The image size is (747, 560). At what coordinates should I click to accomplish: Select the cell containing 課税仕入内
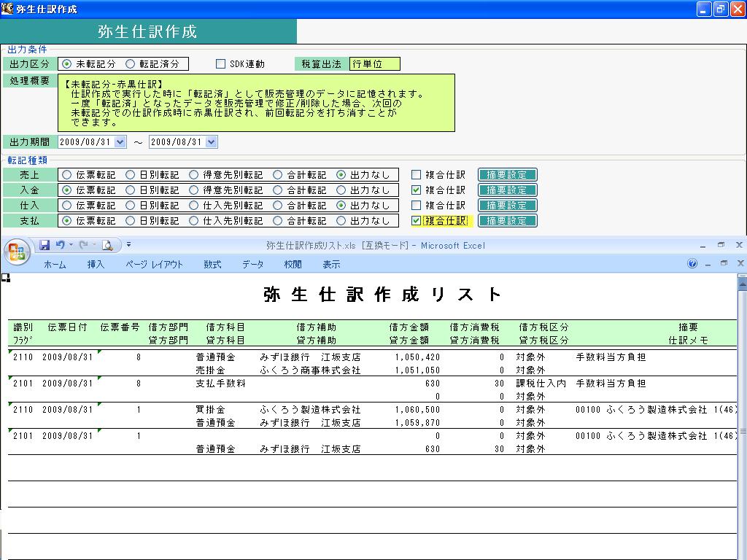(x=541, y=384)
